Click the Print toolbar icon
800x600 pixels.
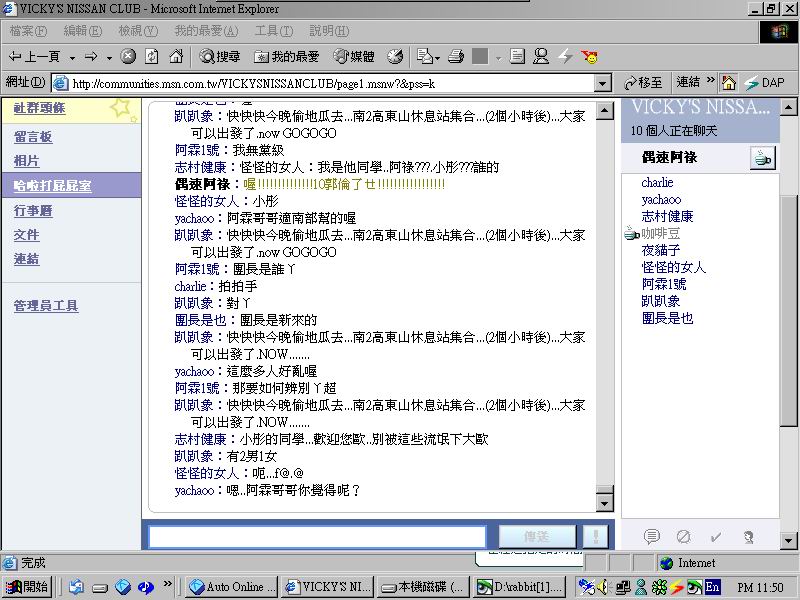[456, 56]
